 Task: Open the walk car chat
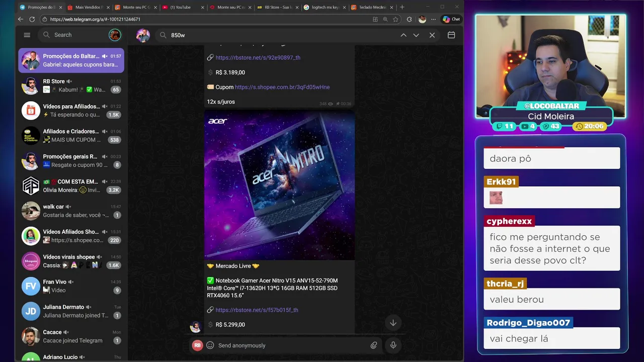click(x=71, y=211)
